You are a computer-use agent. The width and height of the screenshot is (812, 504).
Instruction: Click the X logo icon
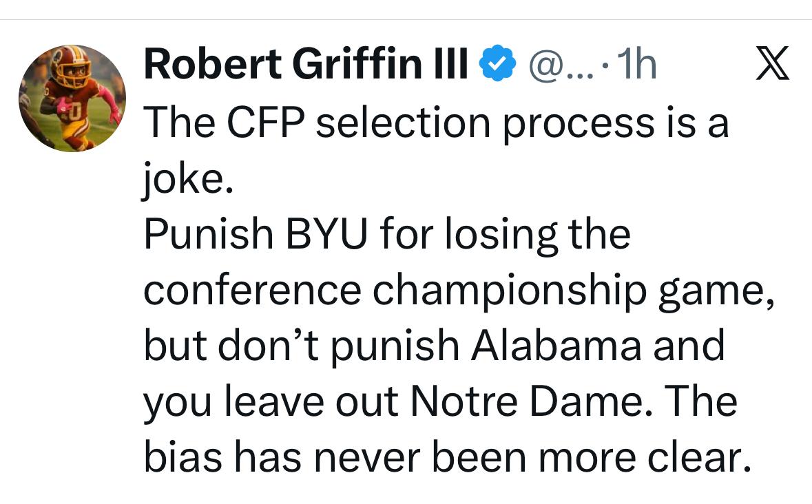(772, 66)
